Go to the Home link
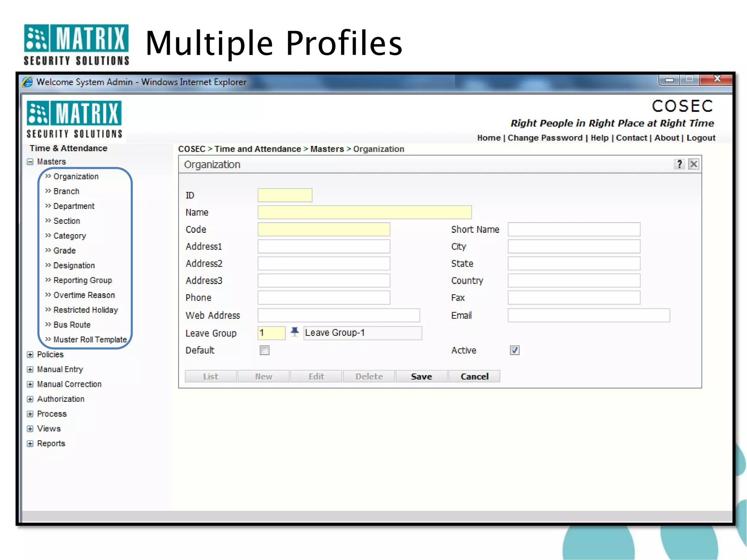747x560 pixels. [x=489, y=138]
